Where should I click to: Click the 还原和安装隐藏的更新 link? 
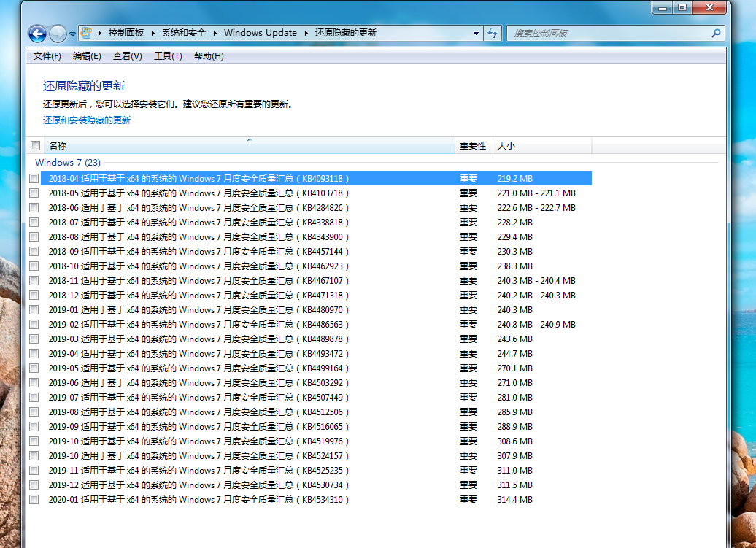tap(87, 120)
